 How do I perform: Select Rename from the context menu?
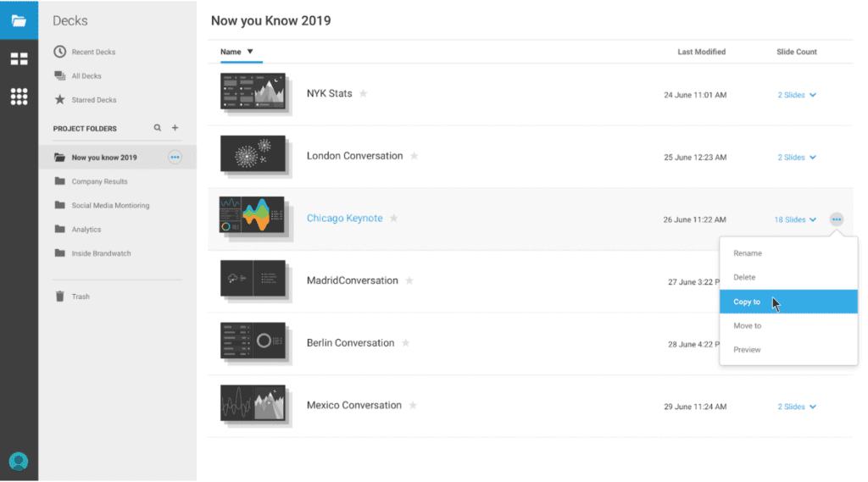[747, 253]
